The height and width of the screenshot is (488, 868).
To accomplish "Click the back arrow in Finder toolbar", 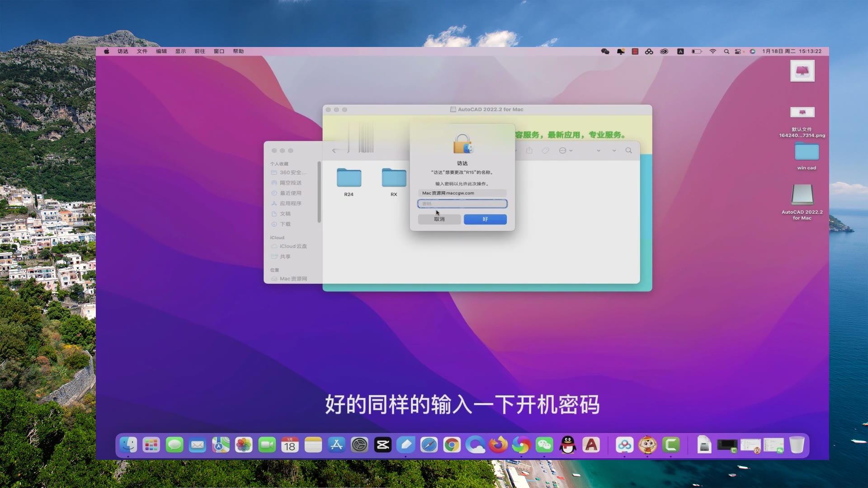I will pyautogui.click(x=334, y=150).
